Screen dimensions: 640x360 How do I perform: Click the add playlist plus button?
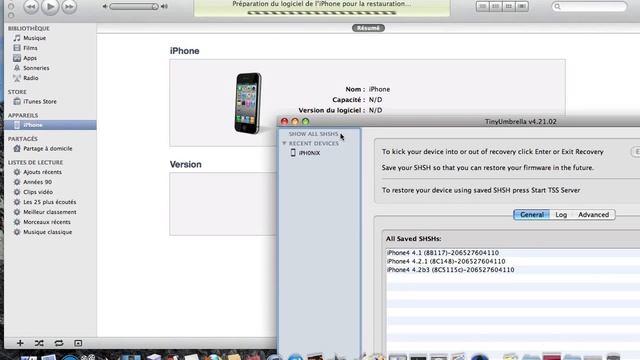click(20, 343)
